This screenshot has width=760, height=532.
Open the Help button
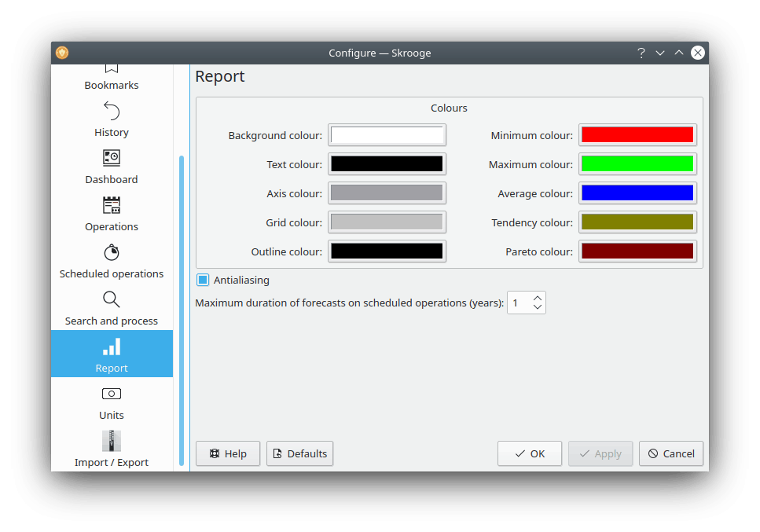coord(228,453)
